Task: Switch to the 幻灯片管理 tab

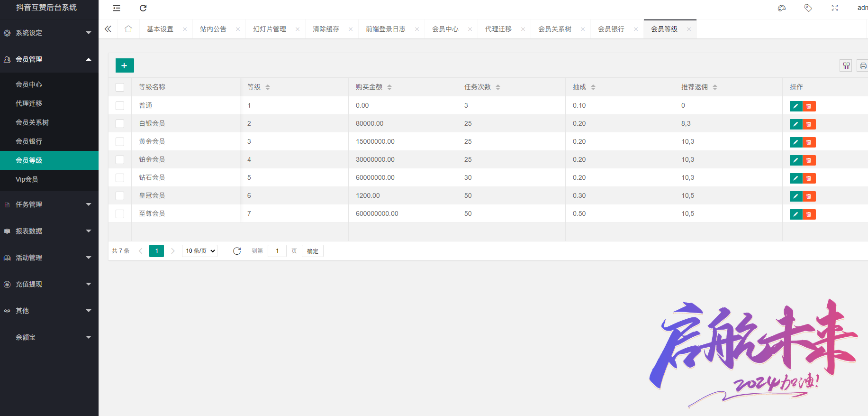Action: tap(270, 29)
